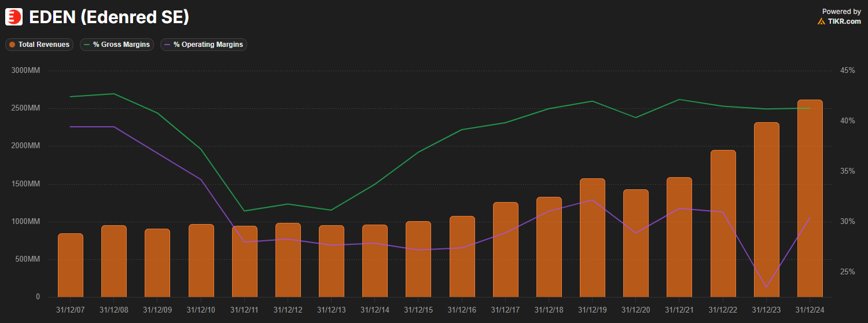
Task: Click the 1500MM left axis label
Action: 25,184
